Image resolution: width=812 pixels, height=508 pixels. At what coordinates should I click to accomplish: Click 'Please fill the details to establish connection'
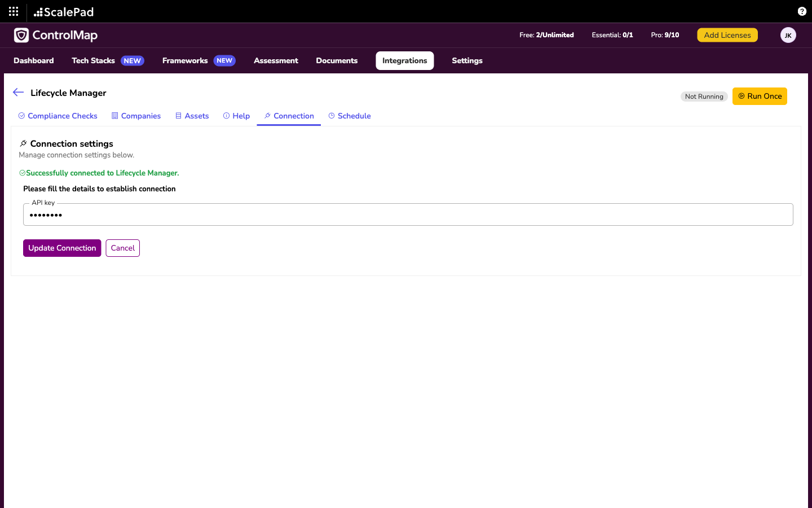tap(99, 189)
